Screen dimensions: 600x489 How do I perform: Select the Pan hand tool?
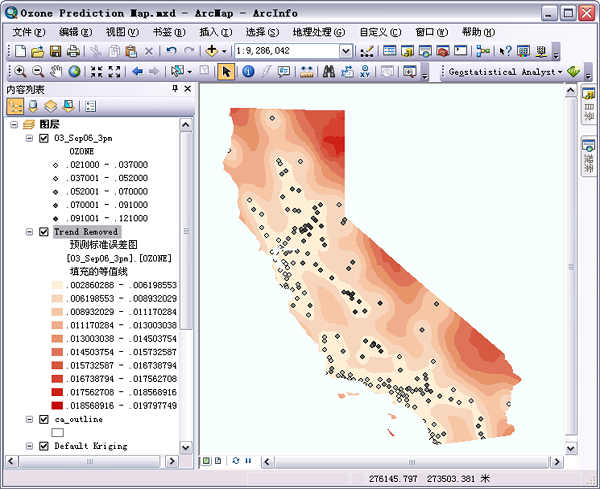coord(55,71)
